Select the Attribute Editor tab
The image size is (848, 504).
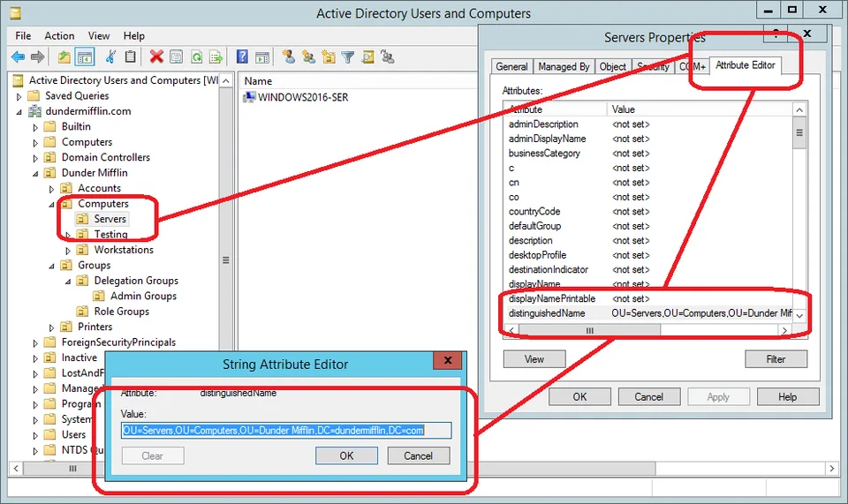(x=746, y=65)
